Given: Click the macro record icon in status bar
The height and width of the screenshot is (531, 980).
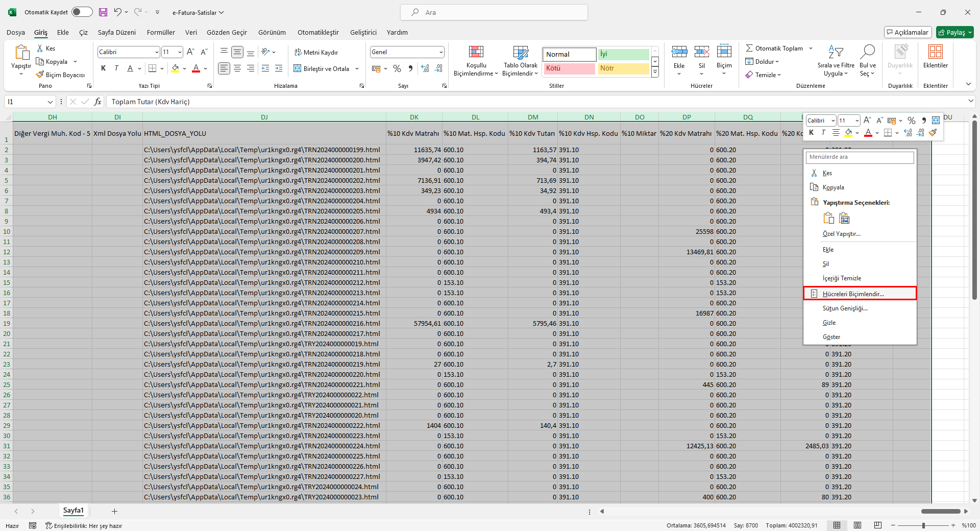Looking at the screenshot, I should (x=33, y=525).
